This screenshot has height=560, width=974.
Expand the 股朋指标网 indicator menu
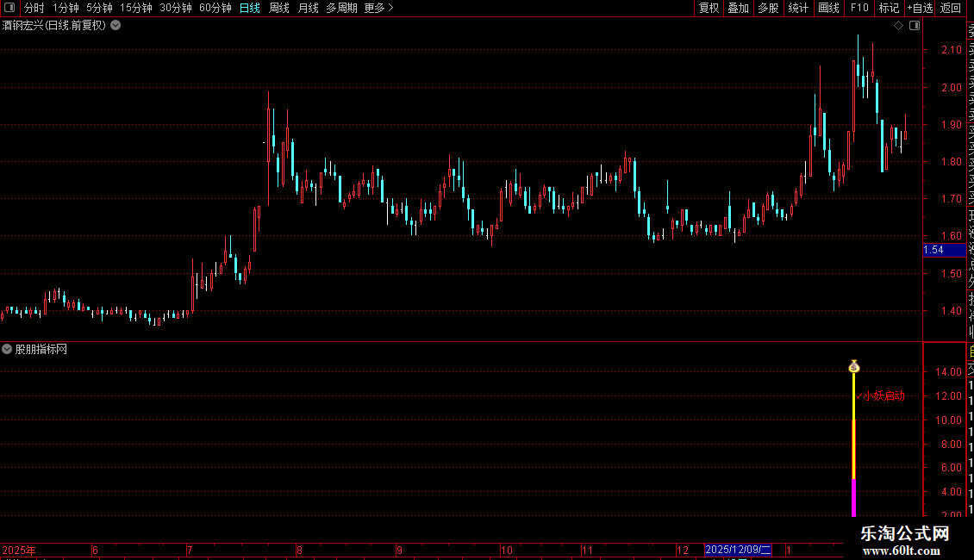[7, 350]
